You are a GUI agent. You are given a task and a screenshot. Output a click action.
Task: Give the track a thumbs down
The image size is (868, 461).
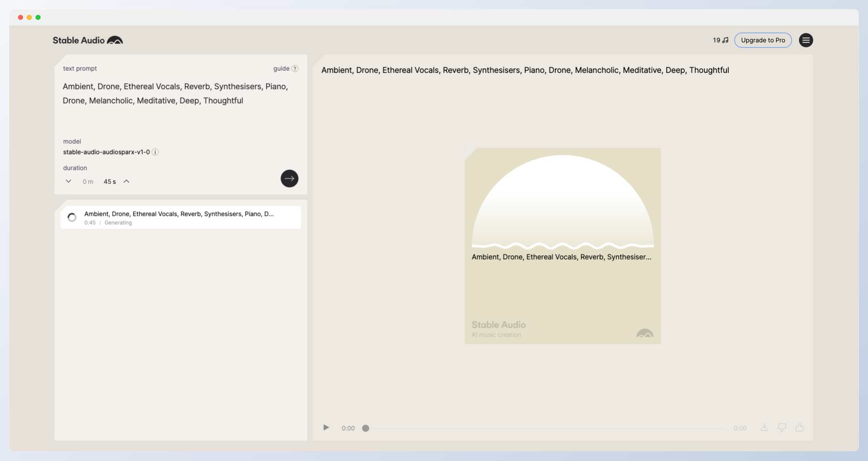click(x=782, y=427)
